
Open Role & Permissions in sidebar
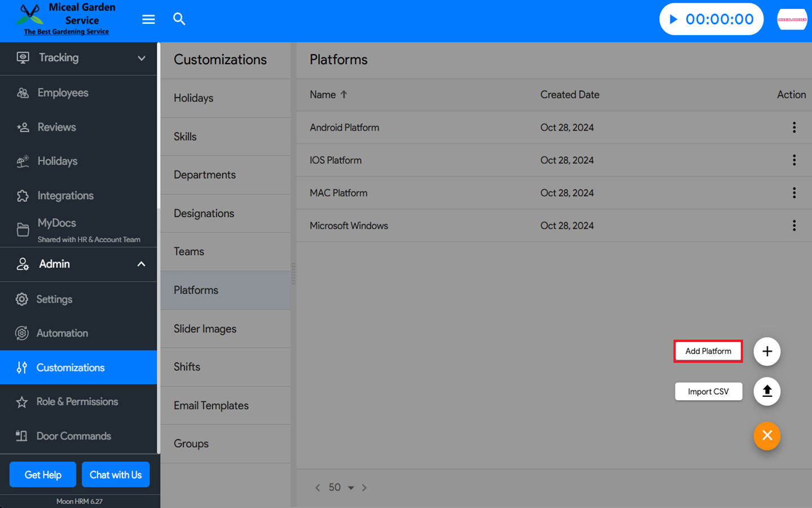pos(77,402)
